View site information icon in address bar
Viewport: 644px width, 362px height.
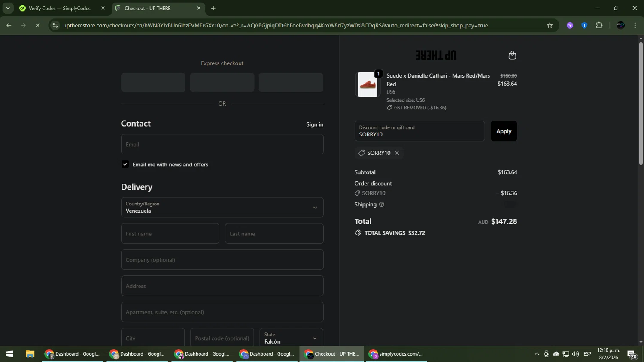[x=55, y=25]
